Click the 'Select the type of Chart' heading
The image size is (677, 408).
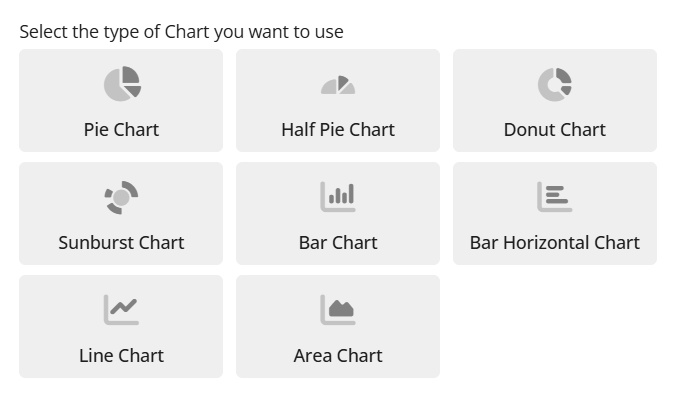tap(181, 32)
